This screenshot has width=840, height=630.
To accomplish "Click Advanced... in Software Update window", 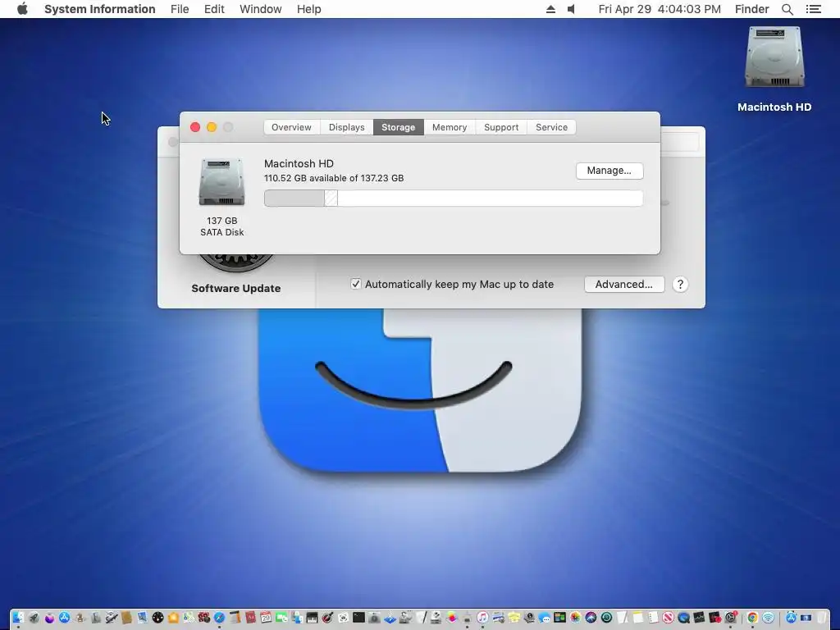I will [x=624, y=285].
